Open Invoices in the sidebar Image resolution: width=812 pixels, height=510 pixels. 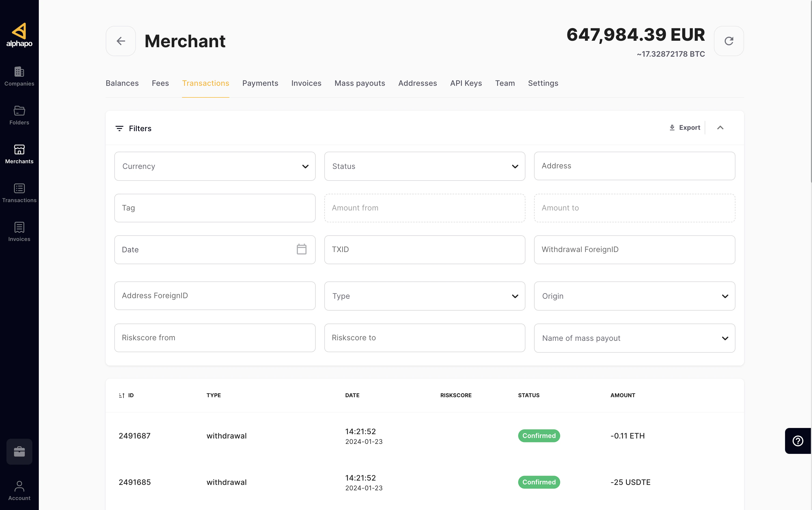tap(19, 232)
